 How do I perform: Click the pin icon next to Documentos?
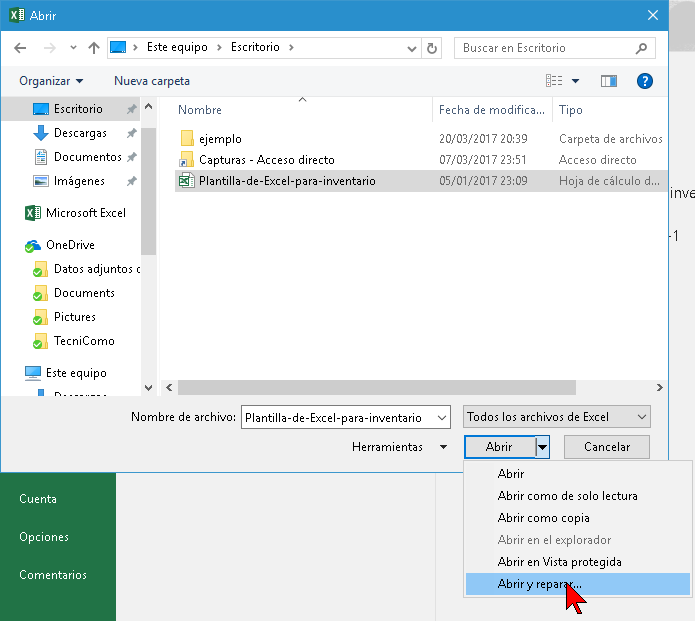(x=132, y=157)
